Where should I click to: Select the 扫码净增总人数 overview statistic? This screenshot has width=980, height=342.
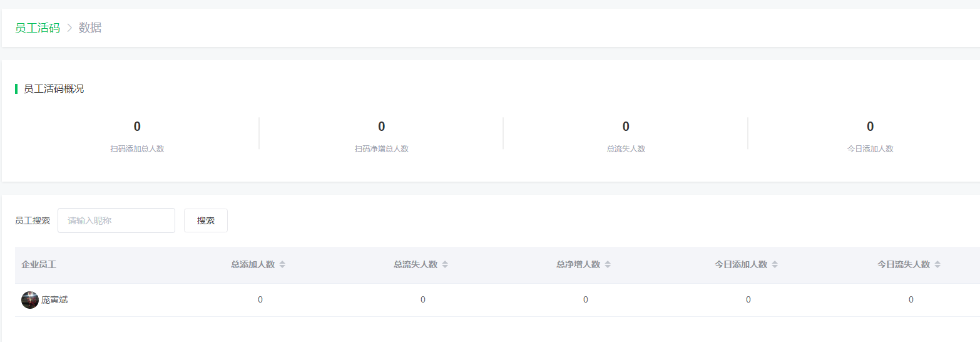[x=381, y=149]
